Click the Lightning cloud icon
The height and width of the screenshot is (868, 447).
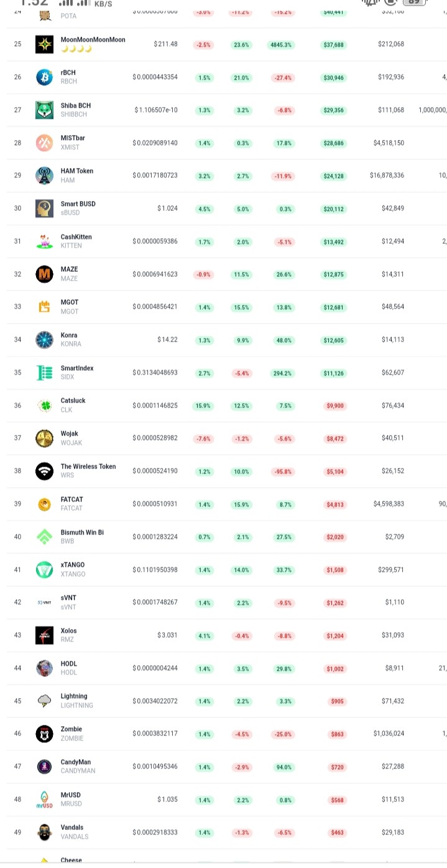(44, 701)
